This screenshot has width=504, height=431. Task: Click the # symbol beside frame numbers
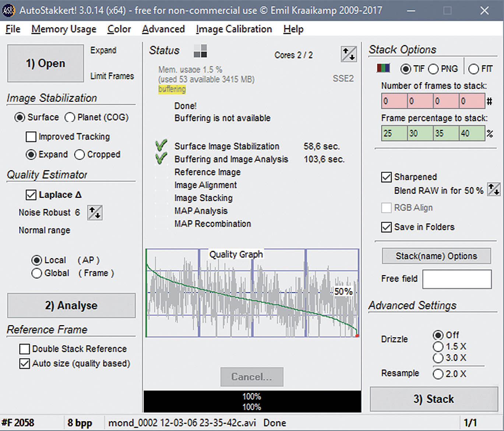489,101
